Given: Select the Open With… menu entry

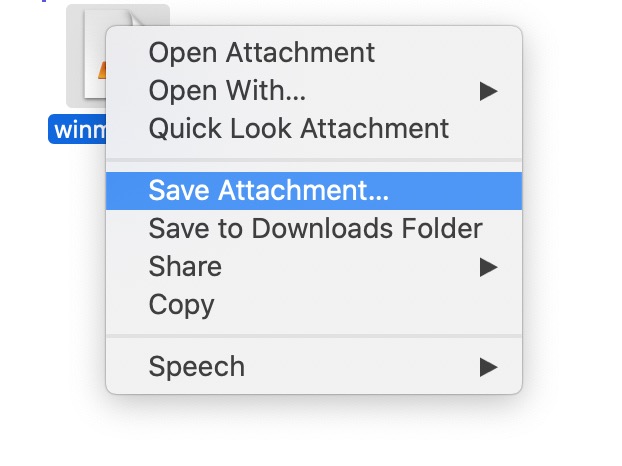Looking at the screenshot, I should click(227, 91).
